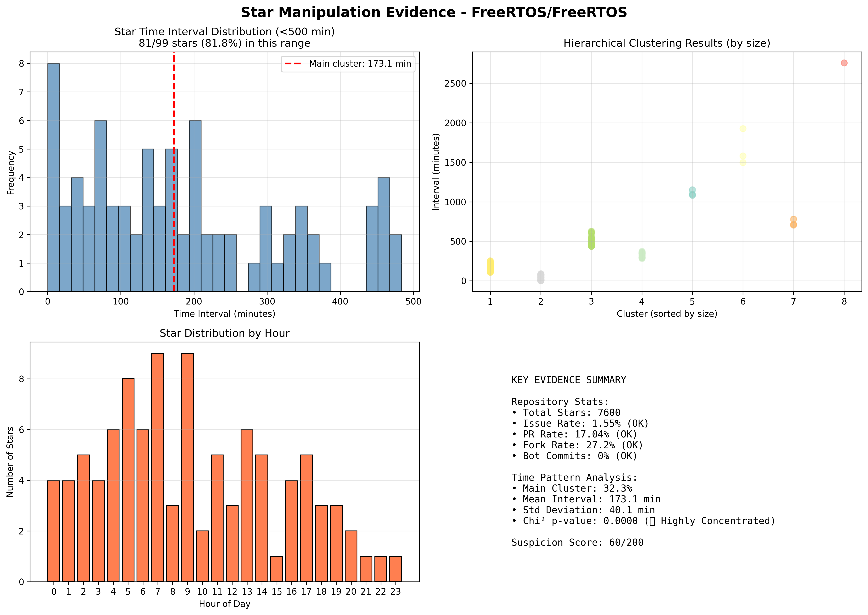Click the 'Time Pattern Analysis:' line
The width and height of the screenshot is (868, 615).
coord(575,477)
